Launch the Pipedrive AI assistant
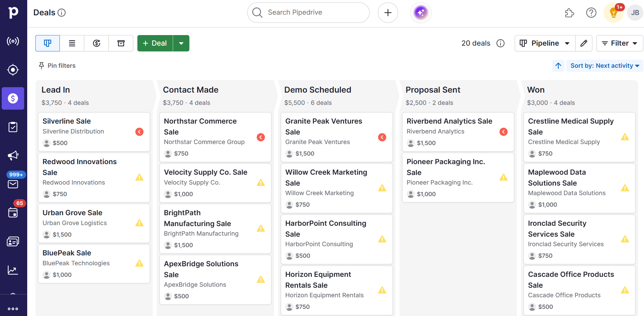 421,12
